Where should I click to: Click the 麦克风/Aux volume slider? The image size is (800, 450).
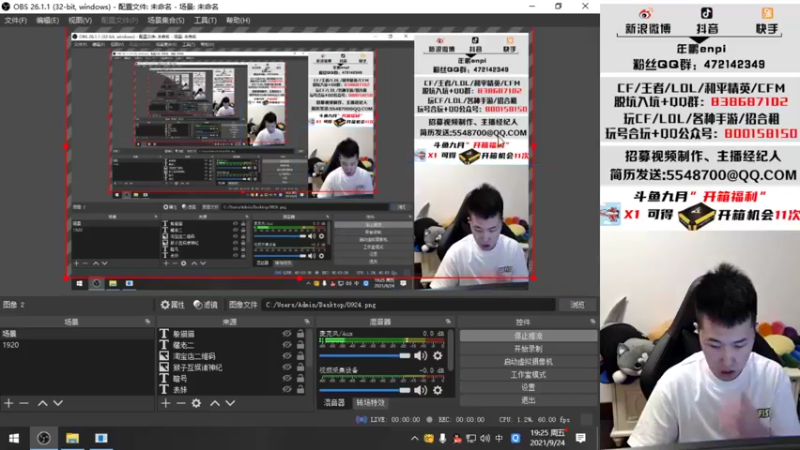tap(365, 356)
